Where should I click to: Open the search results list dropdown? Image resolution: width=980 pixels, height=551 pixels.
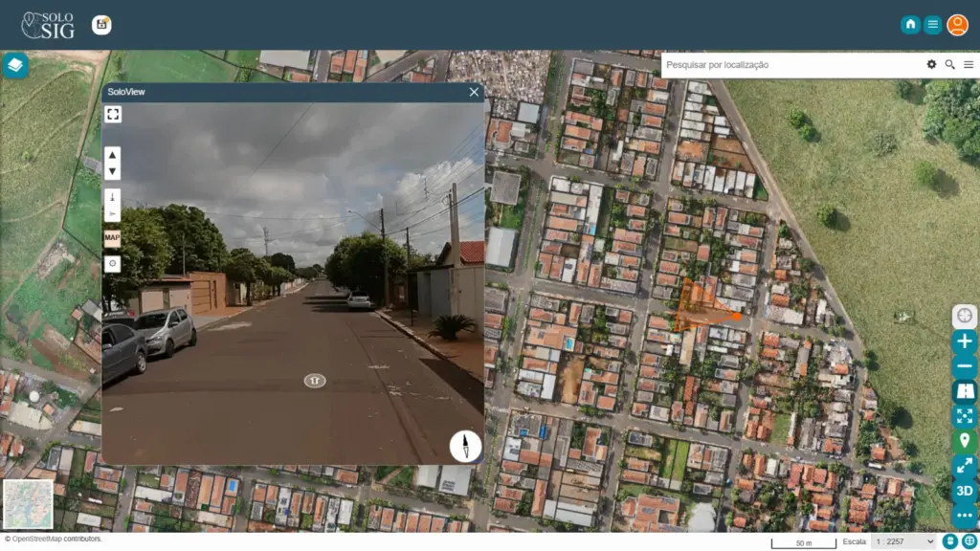(x=969, y=64)
